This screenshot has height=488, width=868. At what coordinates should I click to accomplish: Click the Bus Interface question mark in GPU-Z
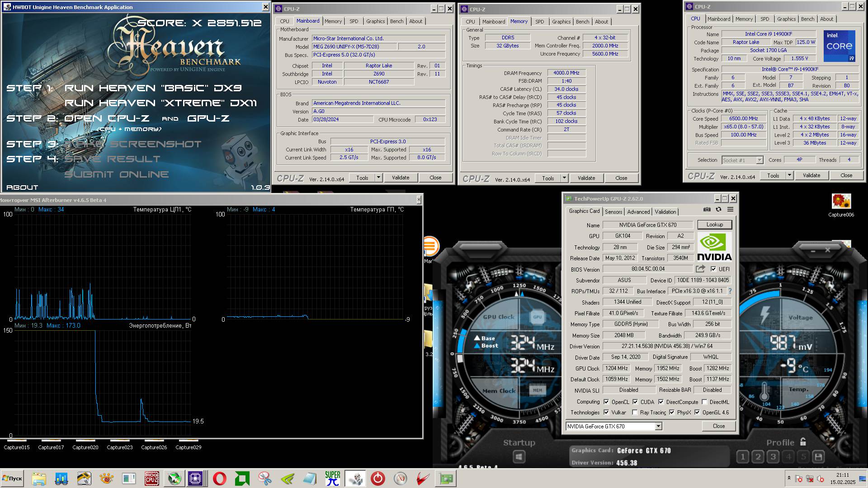tap(730, 291)
